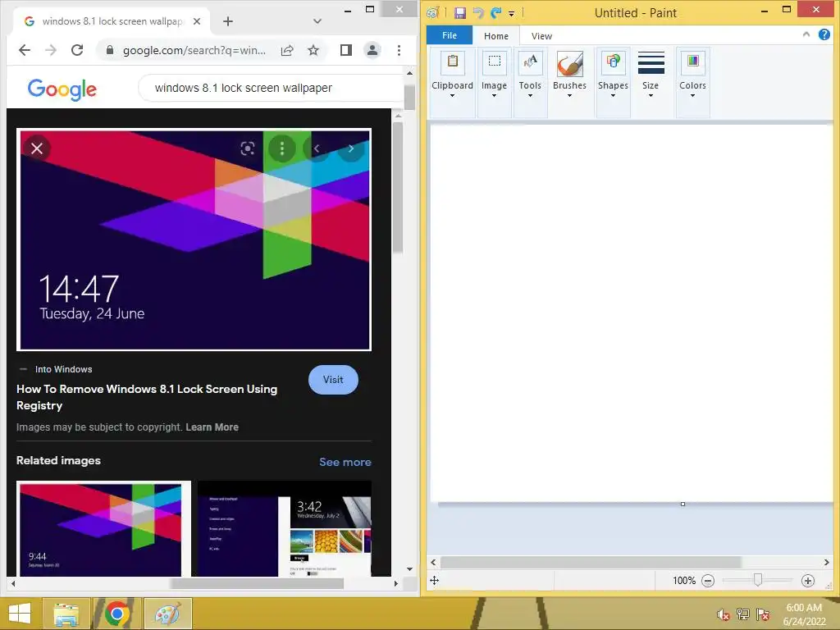Click the Redo arrow in Paint's title bar
This screenshot has width=840, height=630.
pos(496,13)
